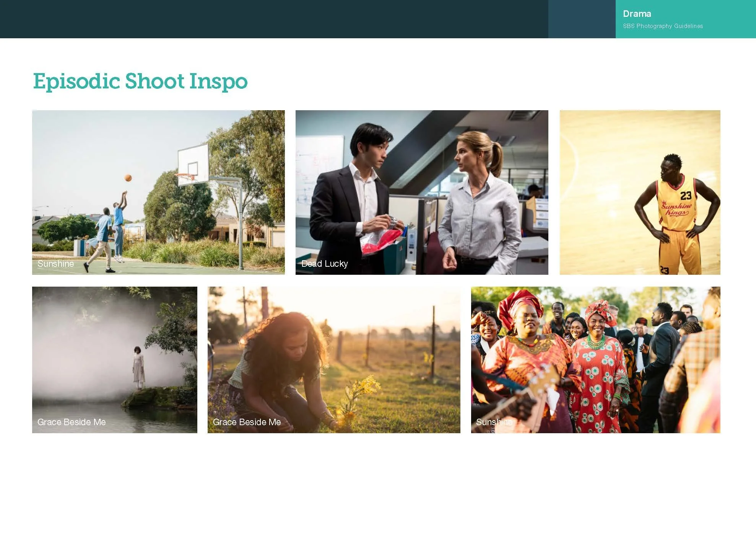Click the Sunshine caption on basketball photo
Image resolution: width=756 pixels, height=535 pixels.
pos(55,264)
